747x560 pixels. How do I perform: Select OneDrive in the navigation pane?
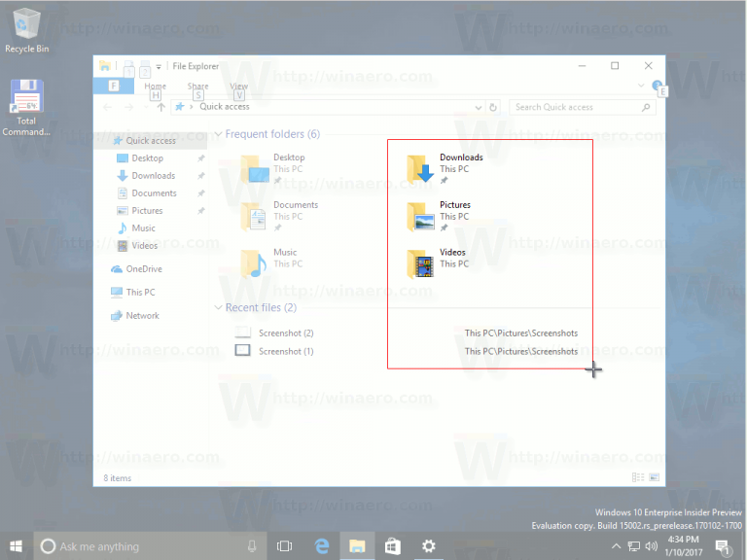(143, 269)
